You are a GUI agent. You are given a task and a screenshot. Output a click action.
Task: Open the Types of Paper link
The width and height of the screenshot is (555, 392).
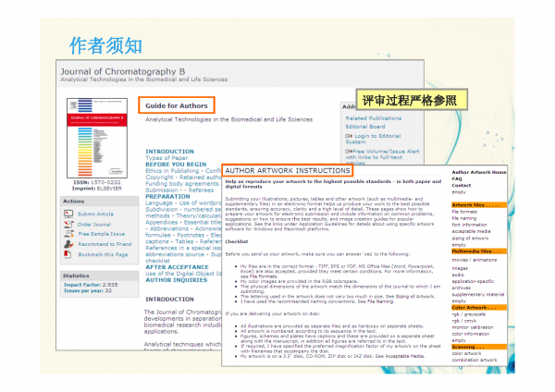[166, 158]
